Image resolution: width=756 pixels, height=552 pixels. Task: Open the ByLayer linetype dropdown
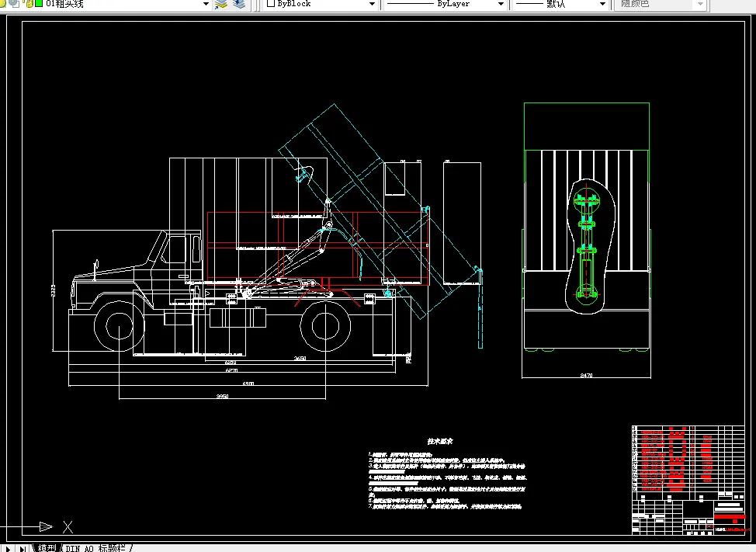(x=501, y=4)
